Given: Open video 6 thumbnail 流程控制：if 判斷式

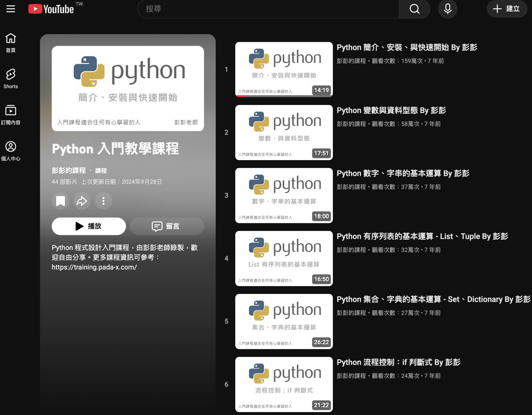Looking at the screenshot, I should 284,385.
